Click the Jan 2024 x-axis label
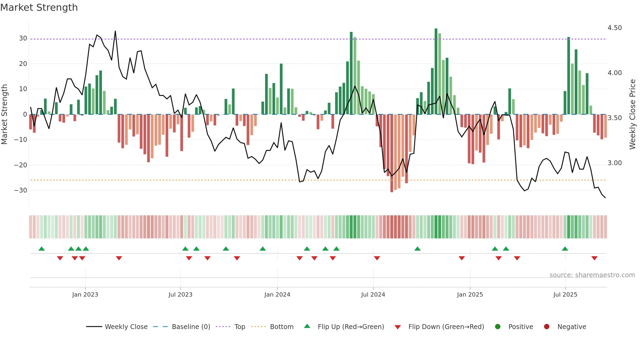Viewport: 644px width, 362px height. tap(277, 294)
